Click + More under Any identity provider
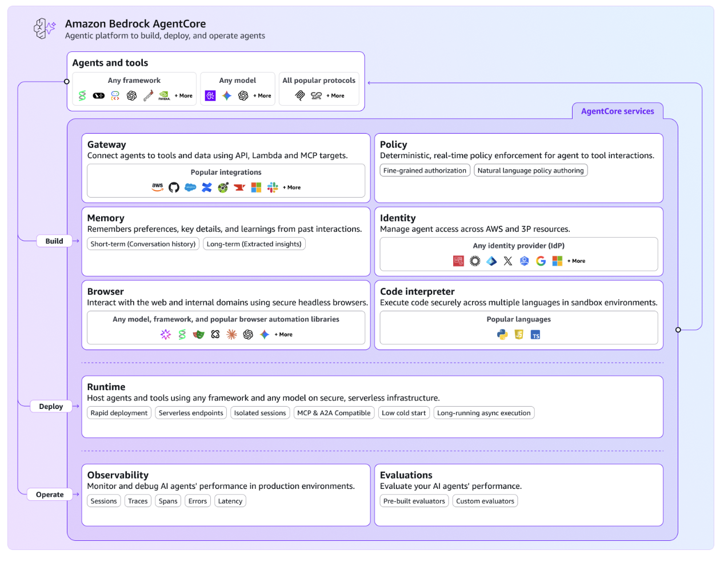 (x=576, y=261)
